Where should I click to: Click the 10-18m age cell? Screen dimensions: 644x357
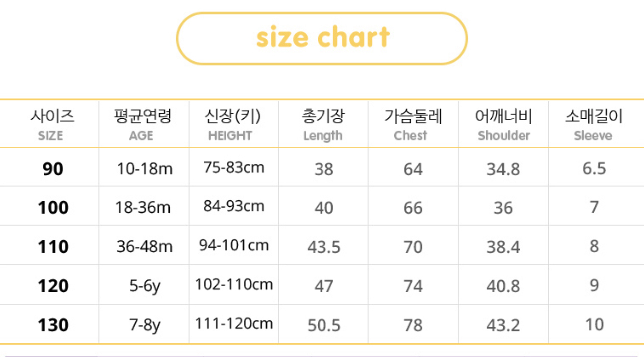(x=144, y=169)
